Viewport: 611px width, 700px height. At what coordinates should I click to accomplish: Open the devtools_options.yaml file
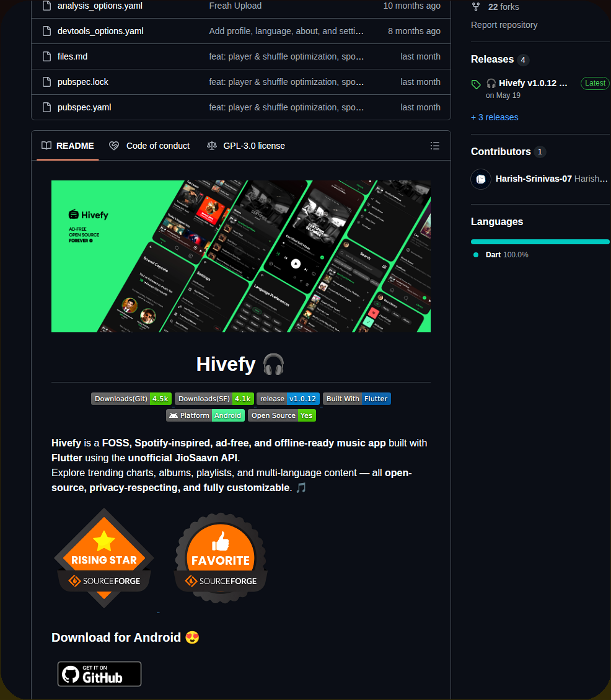[100, 31]
